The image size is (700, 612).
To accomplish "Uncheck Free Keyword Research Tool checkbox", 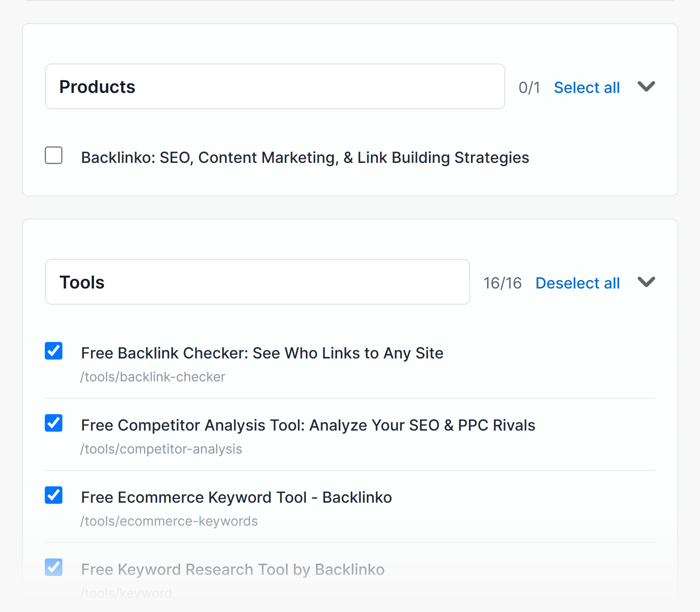I will [54, 567].
